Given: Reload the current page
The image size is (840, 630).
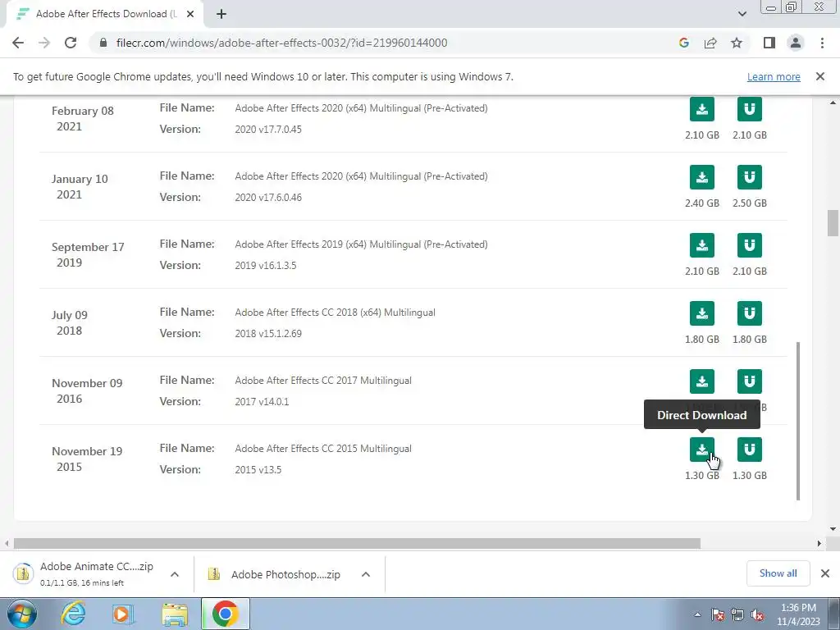Looking at the screenshot, I should click(x=71, y=43).
